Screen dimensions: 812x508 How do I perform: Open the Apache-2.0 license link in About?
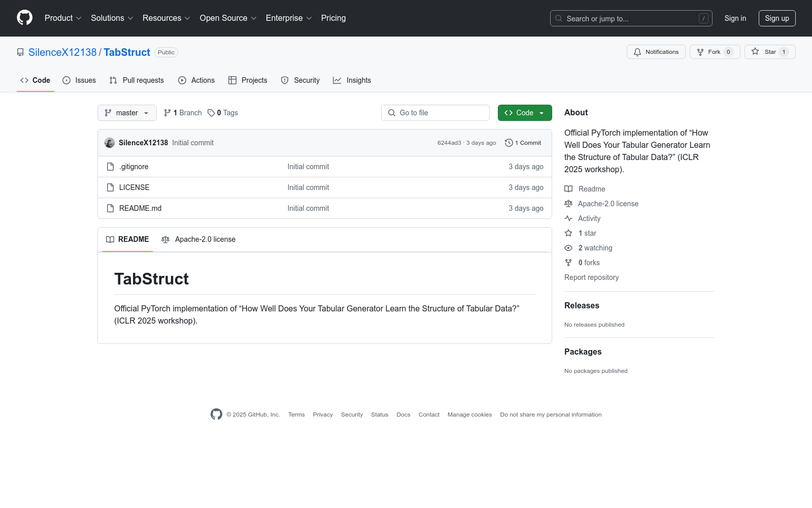coord(601,204)
